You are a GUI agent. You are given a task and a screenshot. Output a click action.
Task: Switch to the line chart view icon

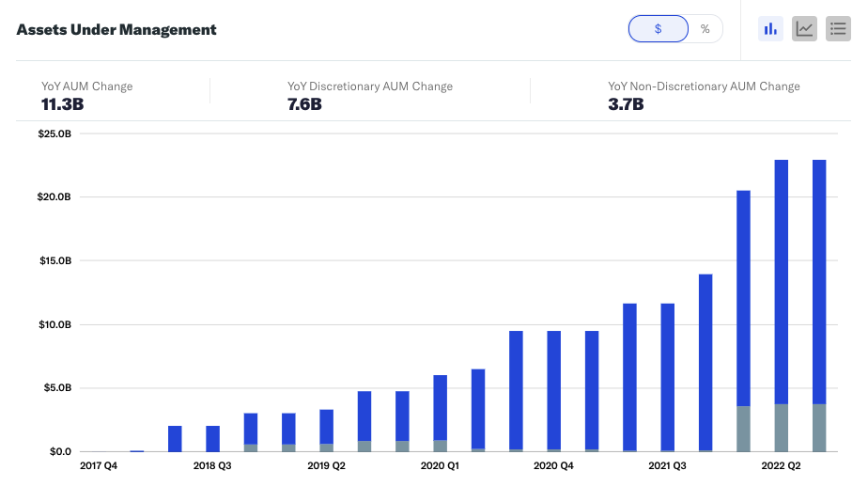804,29
